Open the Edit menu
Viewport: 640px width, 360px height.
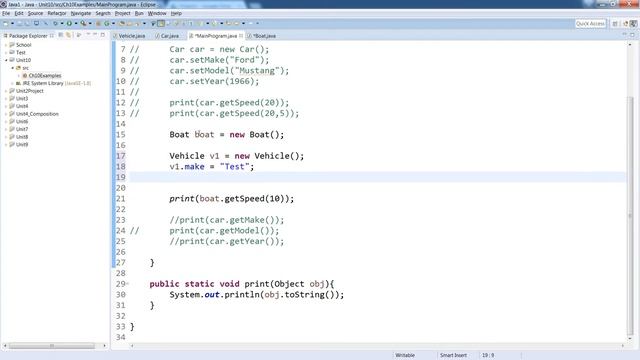[x=19, y=13]
